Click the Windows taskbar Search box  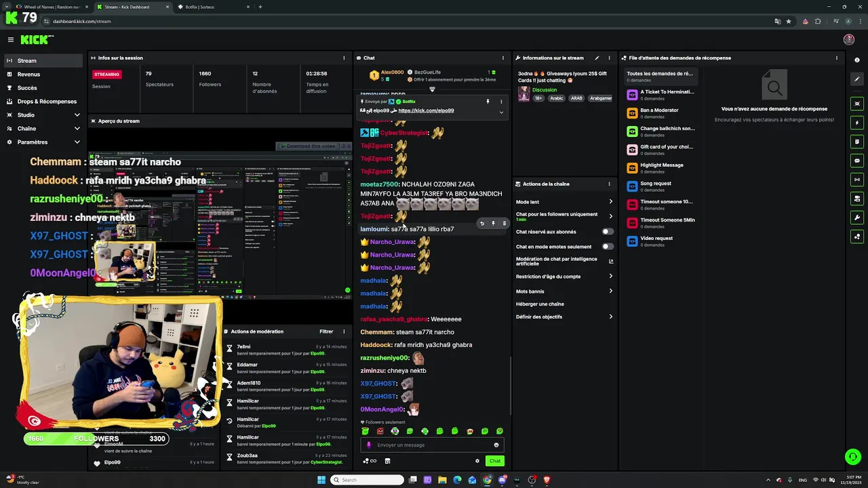[367, 480]
